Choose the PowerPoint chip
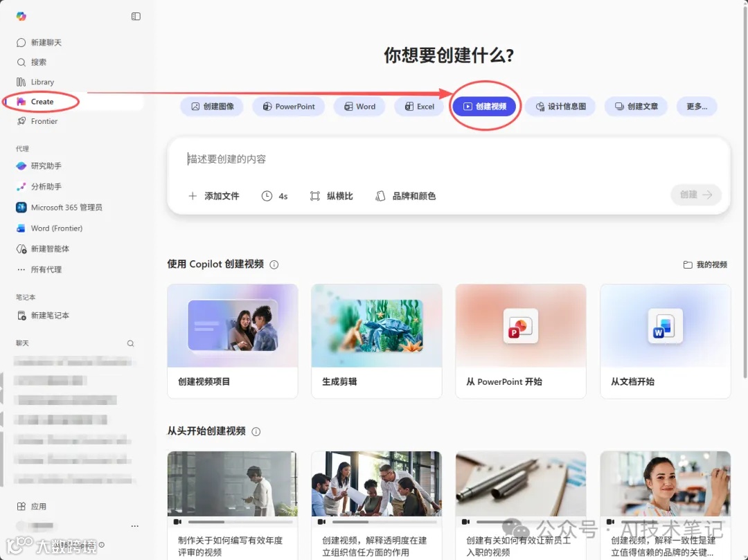Screen dimensions: 748x560 pos(289,107)
